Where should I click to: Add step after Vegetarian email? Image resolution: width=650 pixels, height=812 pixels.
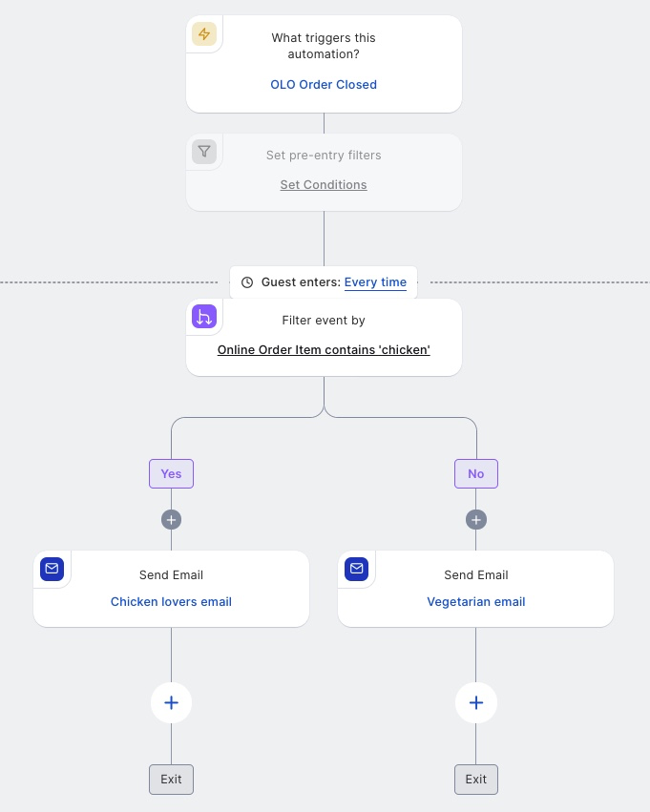tap(476, 702)
